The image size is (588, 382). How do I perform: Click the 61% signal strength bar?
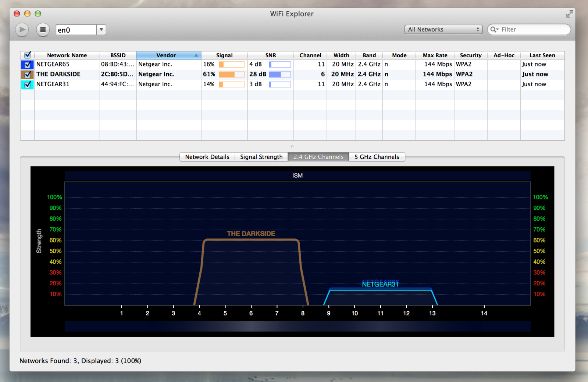pyautogui.click(x=232, y=75)
